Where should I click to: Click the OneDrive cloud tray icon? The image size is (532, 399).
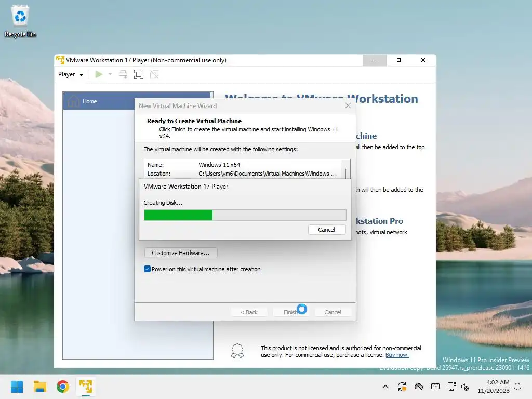pyautogui.click(x=419, y=387)
